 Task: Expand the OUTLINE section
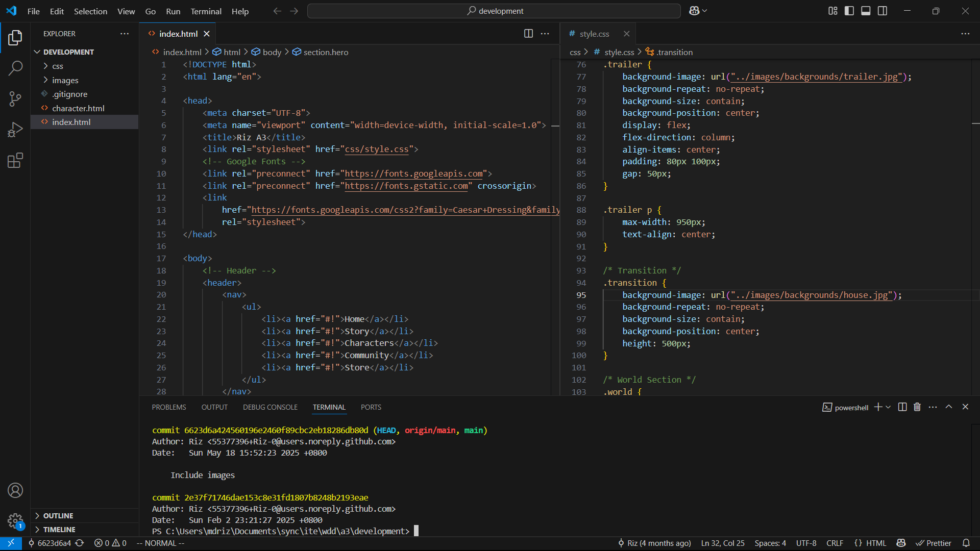point(58,516)
